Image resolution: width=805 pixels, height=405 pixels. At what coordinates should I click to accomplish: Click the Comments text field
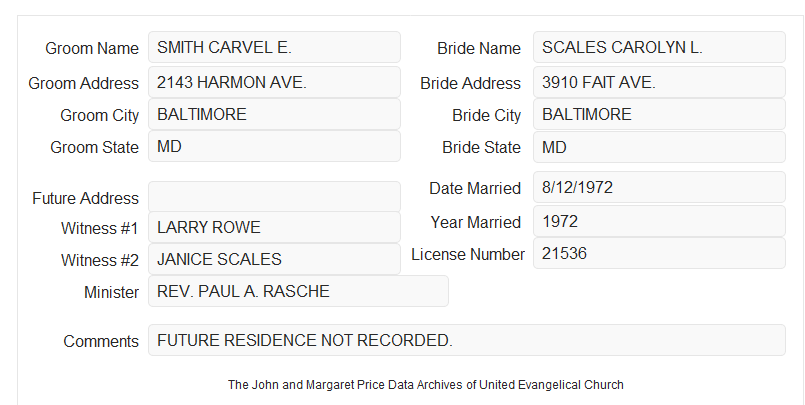click(467, 340)
